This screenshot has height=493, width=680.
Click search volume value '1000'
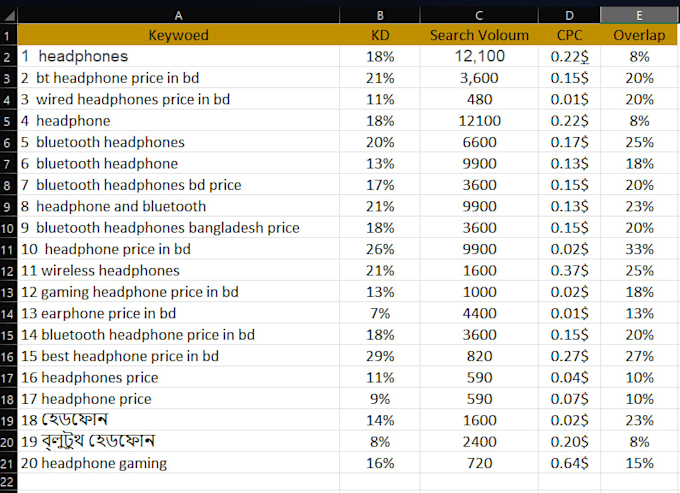click(479, 292)
